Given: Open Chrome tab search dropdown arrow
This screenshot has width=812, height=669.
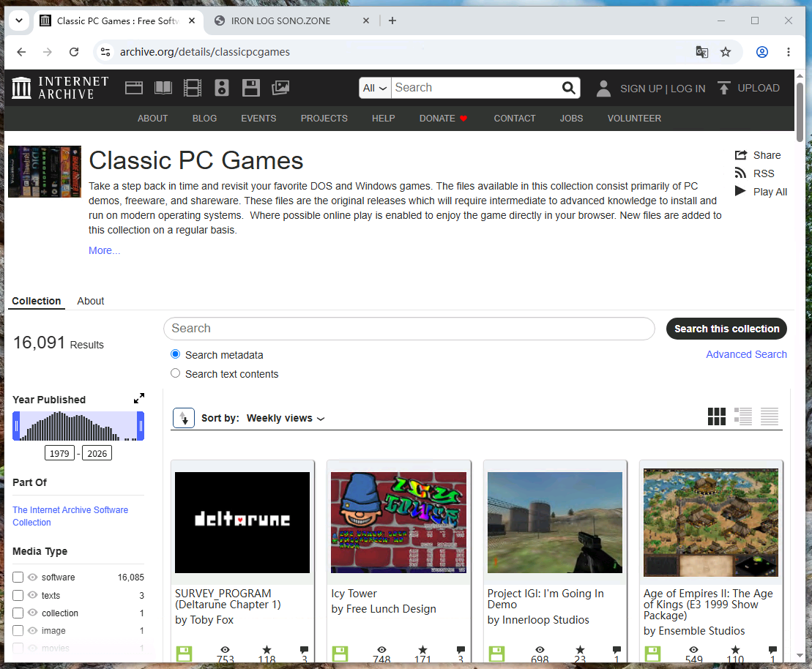Looking at the screenshot, I should click(19, 20).
